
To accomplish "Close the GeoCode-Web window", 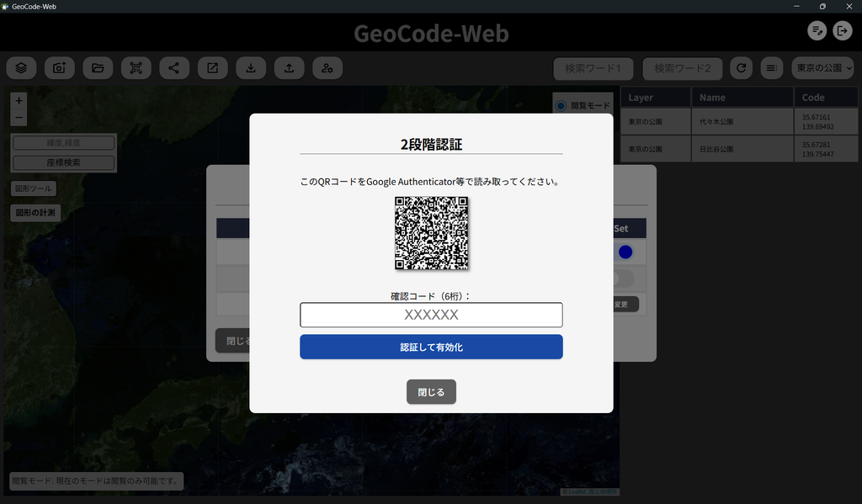I will (x=849, y=6).
